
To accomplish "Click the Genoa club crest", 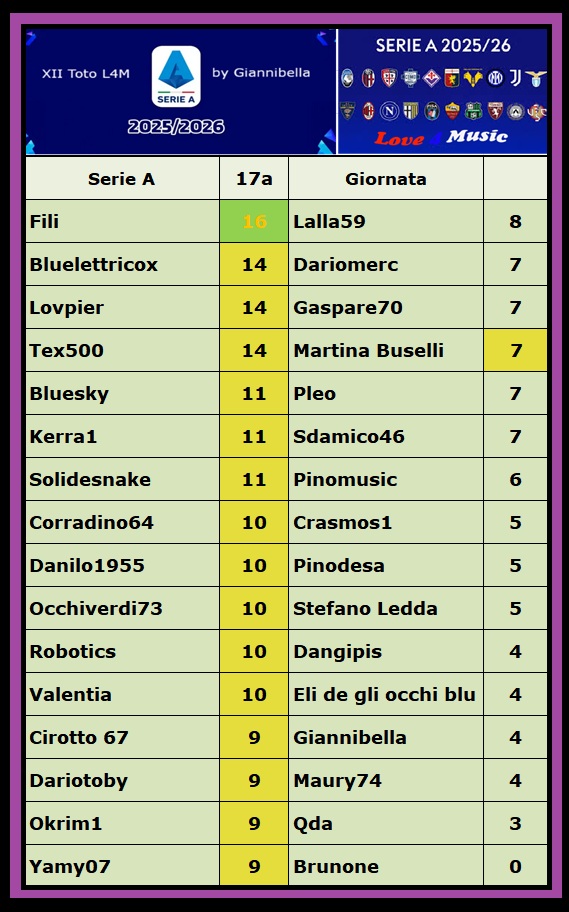I will pos(452,78).
